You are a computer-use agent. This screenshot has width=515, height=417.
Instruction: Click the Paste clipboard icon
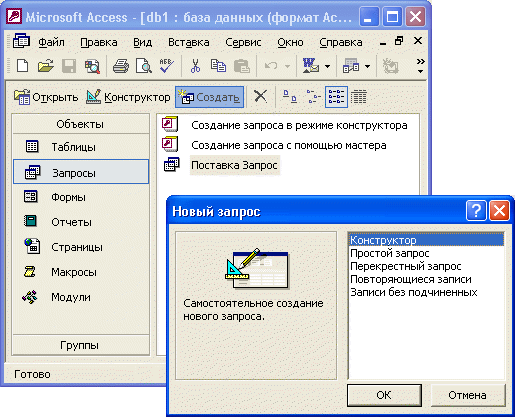[x=242, y=66]
